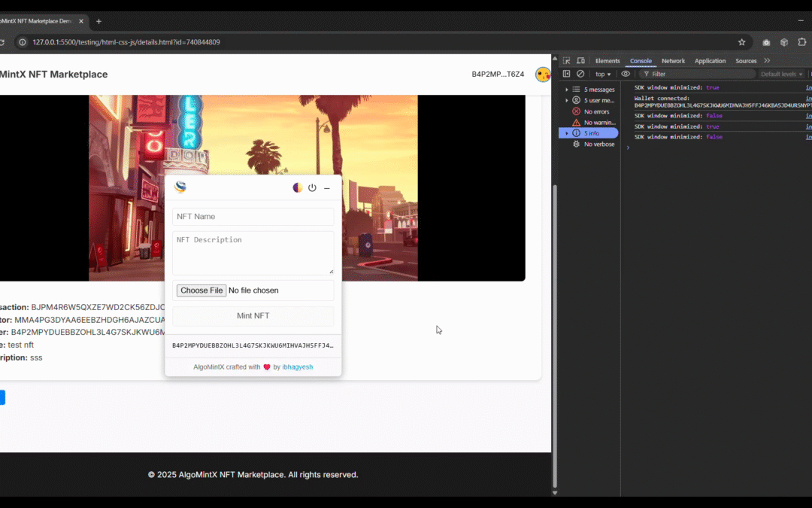This screenshot has height=508, width=812.
Task: Open the ibhagyesh link in the widget footer
Action: pyautogui.click(x=298, y=367)
